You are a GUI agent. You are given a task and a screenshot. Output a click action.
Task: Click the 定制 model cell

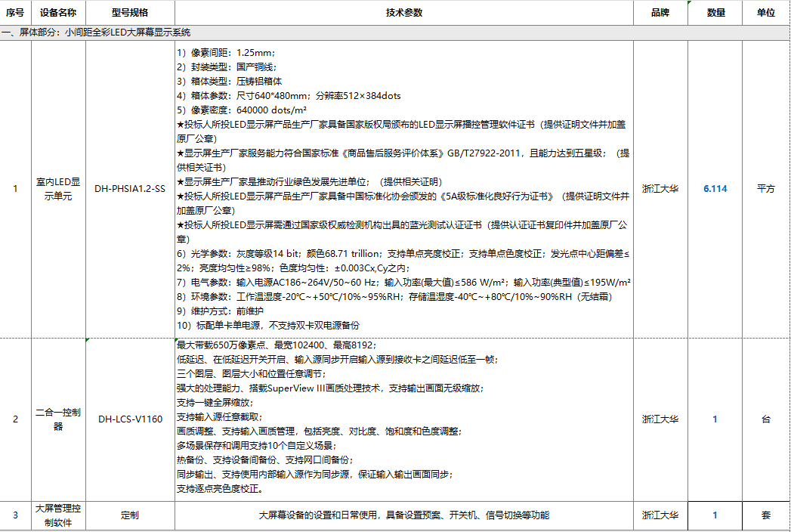pos(130,515)
